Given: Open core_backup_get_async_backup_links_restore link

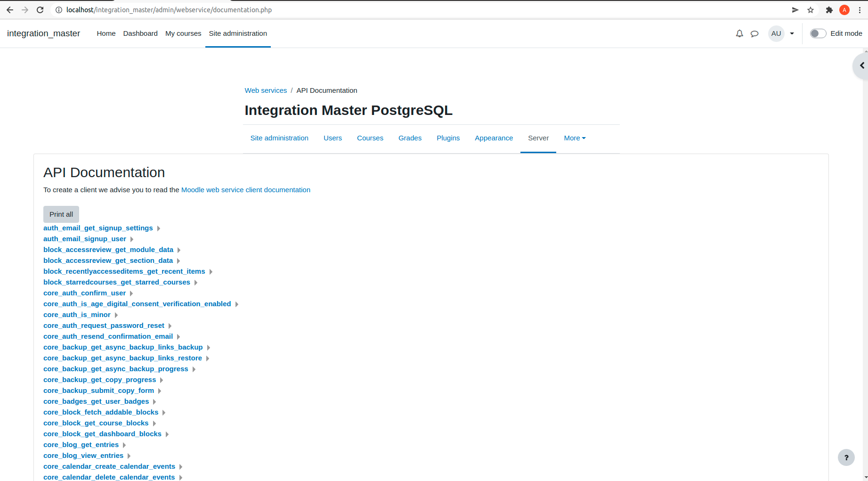Looking at the screenshot, I should [122, 358].
